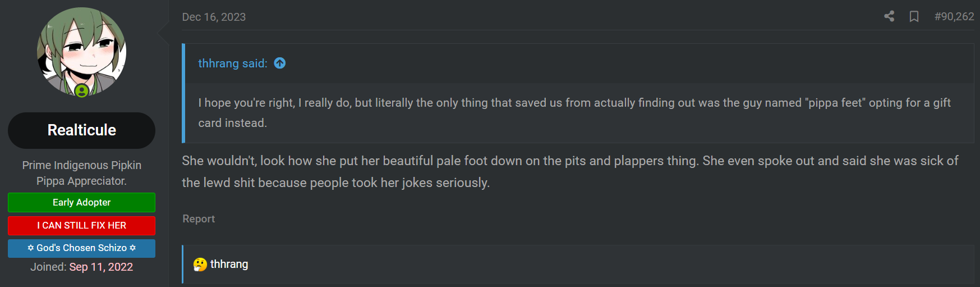Click the Sep 11, 2022 join date
The height and width of the screenshot is (287, 980).
tap(101, 267)
